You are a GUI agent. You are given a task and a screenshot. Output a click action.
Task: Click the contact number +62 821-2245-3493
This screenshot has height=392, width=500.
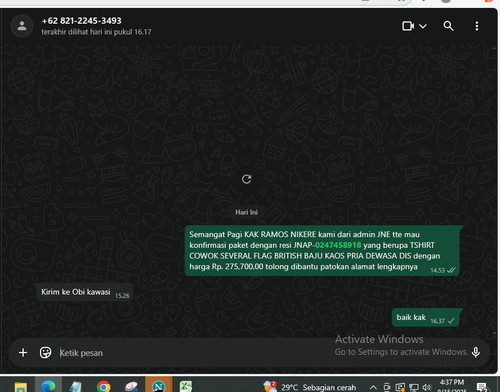[82, 21]
